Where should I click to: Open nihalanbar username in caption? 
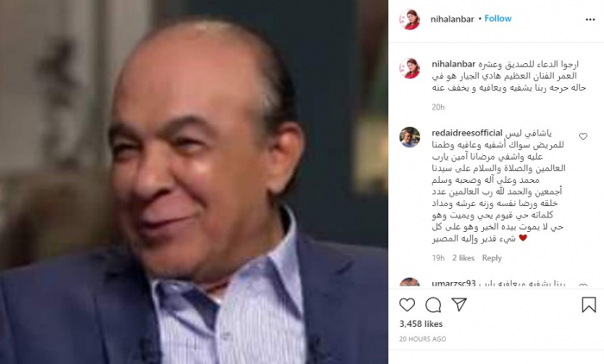pos(453,64)
